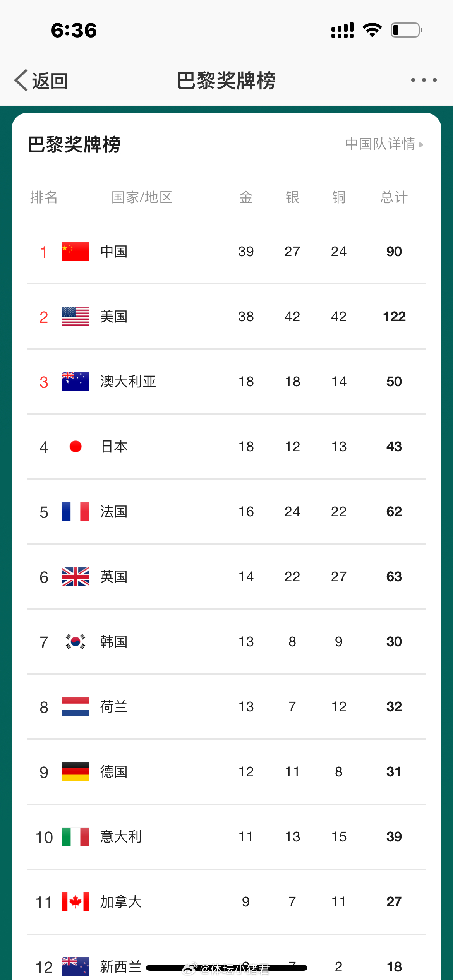This screenshot has width=453, height=980.
Task: Tap the China flag icon
Action: [x=75, y=252]
